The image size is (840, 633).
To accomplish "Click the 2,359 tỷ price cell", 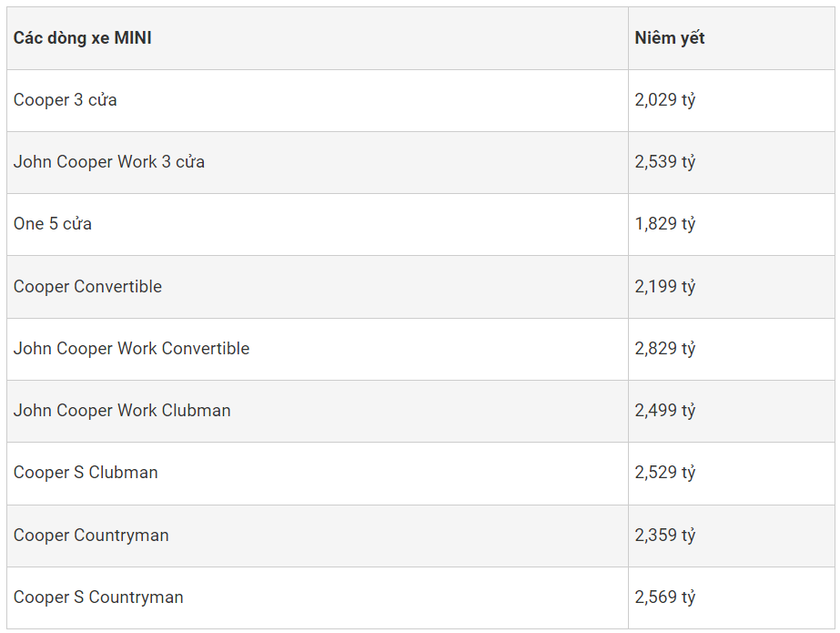I will (x=665, y=536).
